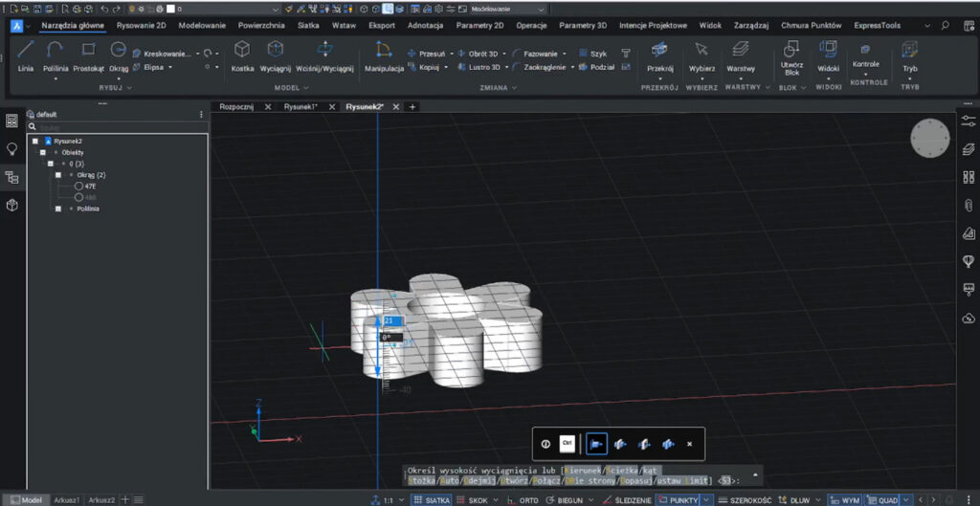Collapse the Rysunek2 tree node
980x506 pixels.
35,142
